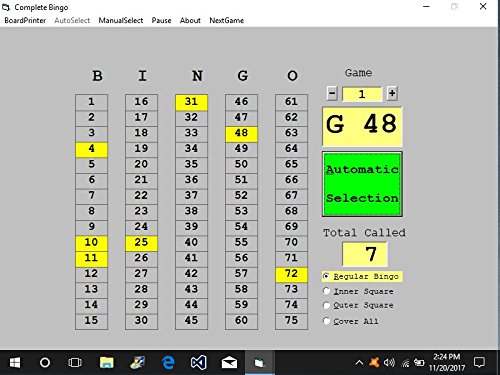Click the Complete Bingo title bar app icon
This screenshot has width=500, height=375.
(6, 7)
